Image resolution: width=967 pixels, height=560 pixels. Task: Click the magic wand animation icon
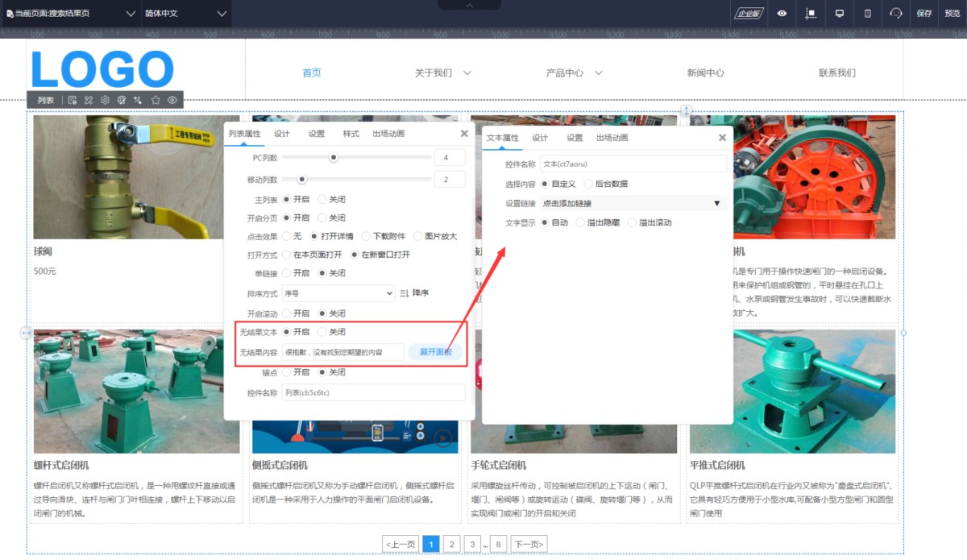(x=139, y=100)
